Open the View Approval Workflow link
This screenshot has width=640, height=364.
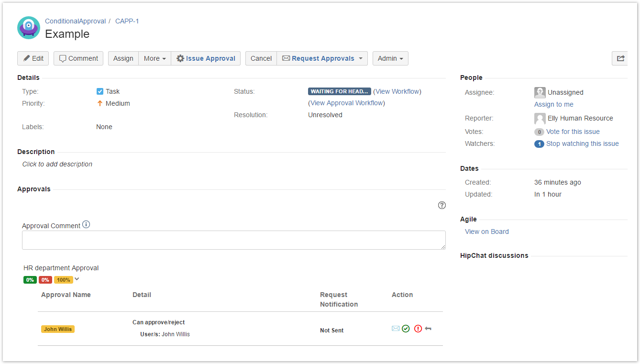pos(346,103)
